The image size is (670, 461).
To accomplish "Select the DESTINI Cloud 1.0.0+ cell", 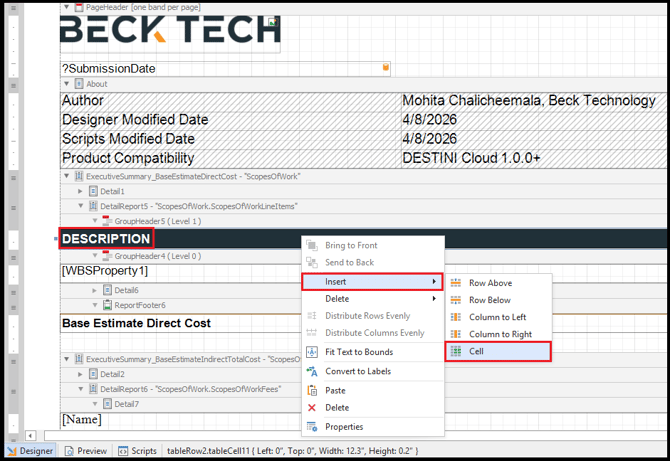I will (534, 159).
